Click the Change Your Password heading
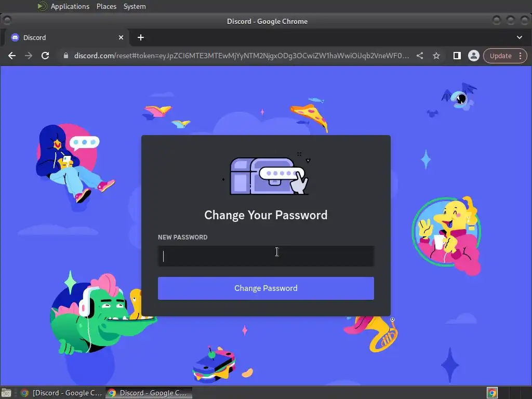This screenshot has width=532, height=399. click(x=265, y=215)
